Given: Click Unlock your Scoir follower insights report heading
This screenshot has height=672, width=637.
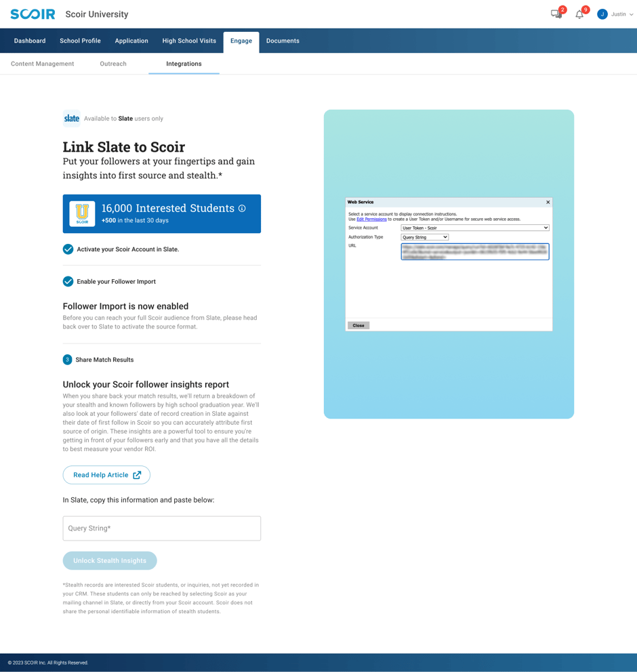Looking at the screenshot, I should [146, 384].
